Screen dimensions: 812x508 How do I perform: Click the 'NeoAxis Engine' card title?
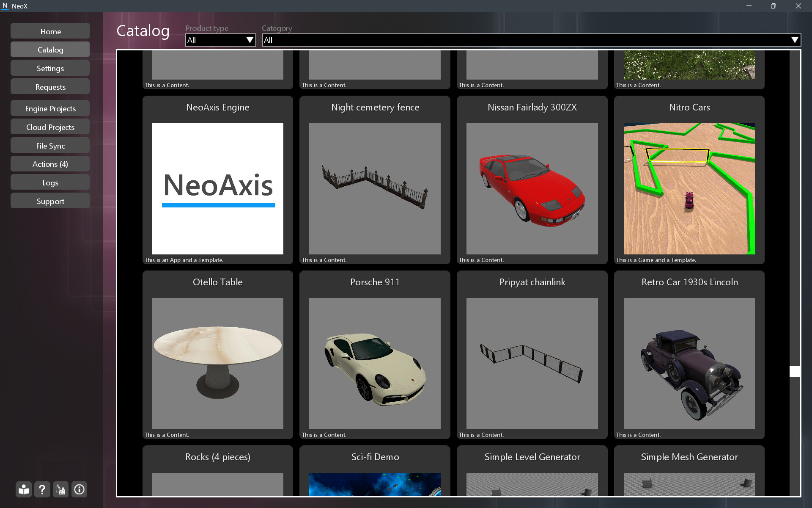pos(218,108)
